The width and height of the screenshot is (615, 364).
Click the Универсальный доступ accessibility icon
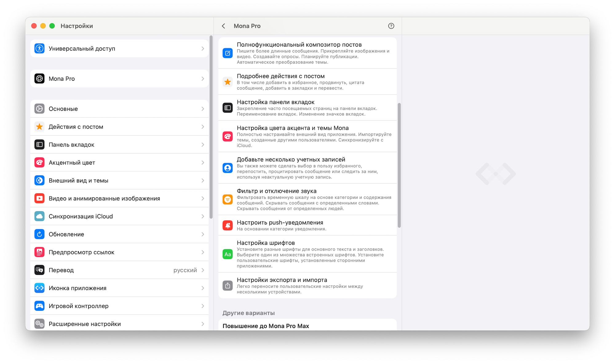[39, 49]
